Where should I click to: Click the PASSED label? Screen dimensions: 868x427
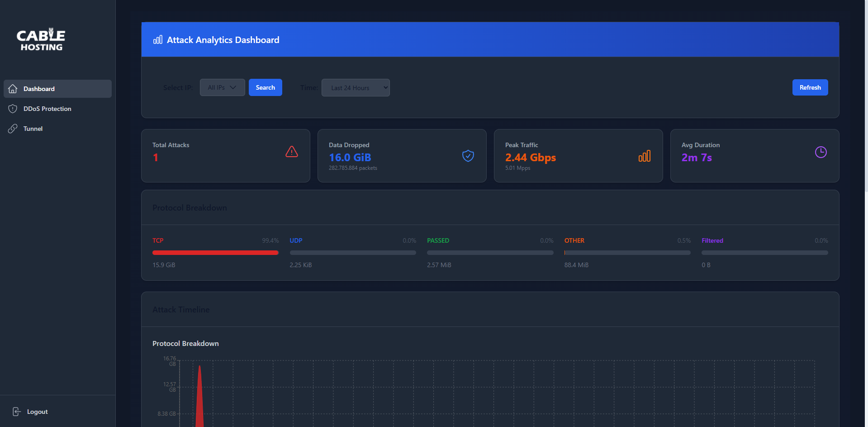[x=438, y=240]
